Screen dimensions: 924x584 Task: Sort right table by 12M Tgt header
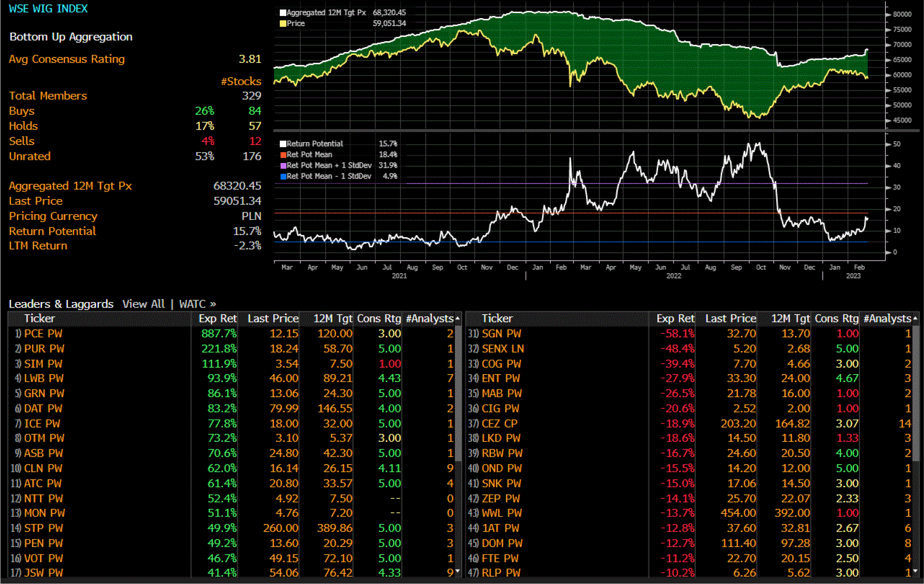[791, 319]
